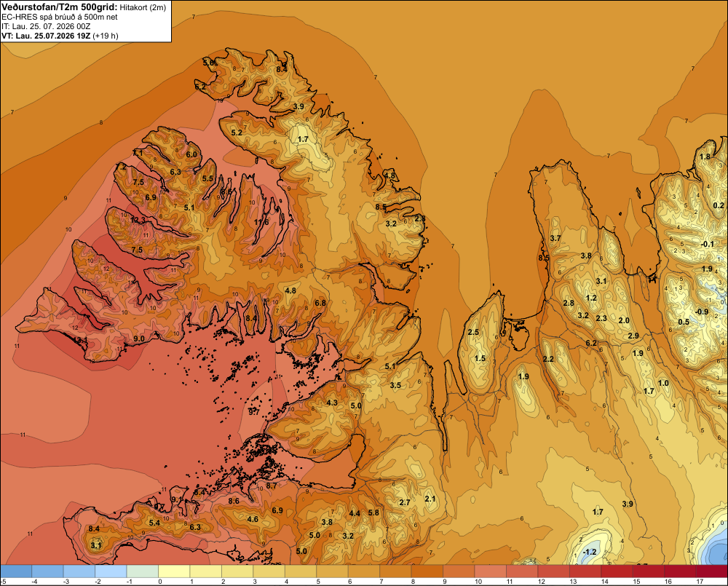The height and width of the screenshot is (586, 728).
Task: Click the 9.7 value among the islands
Action: point(253,411)
